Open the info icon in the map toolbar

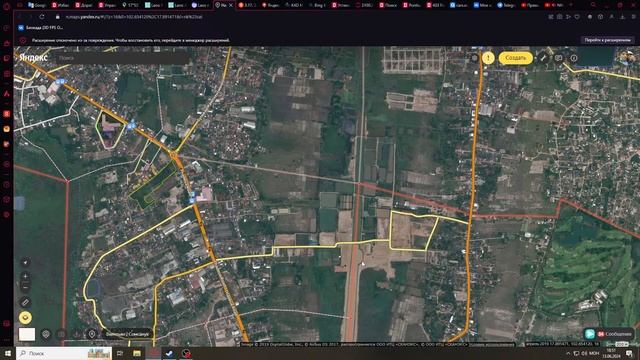tap(573, 58)
